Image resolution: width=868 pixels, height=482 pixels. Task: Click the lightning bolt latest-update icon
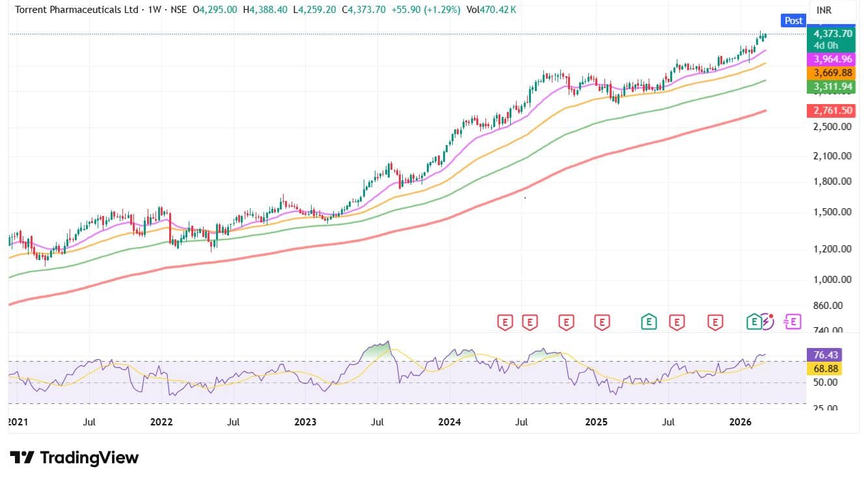point(766,321)
